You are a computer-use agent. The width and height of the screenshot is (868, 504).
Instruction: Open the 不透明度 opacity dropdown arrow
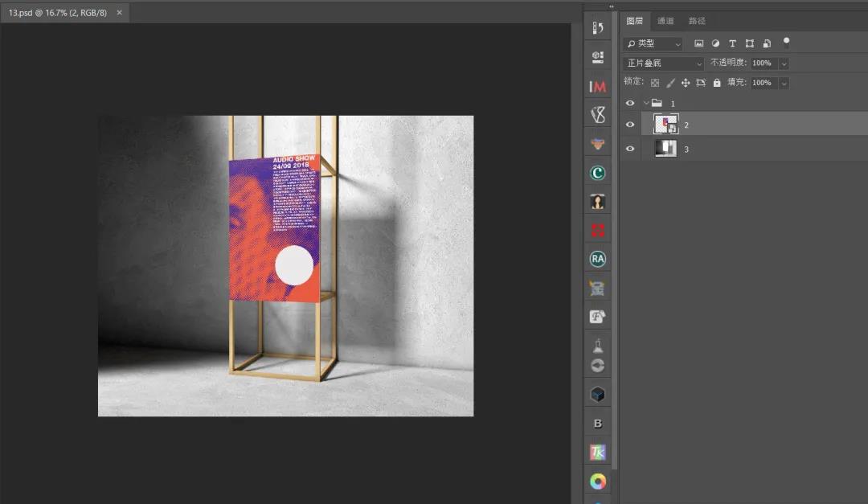784,64
